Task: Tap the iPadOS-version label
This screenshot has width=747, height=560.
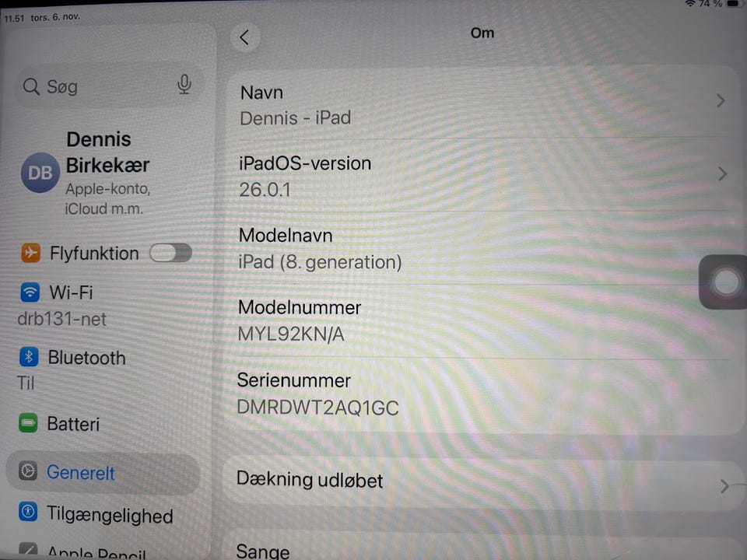Action: (x=305, y=163)
